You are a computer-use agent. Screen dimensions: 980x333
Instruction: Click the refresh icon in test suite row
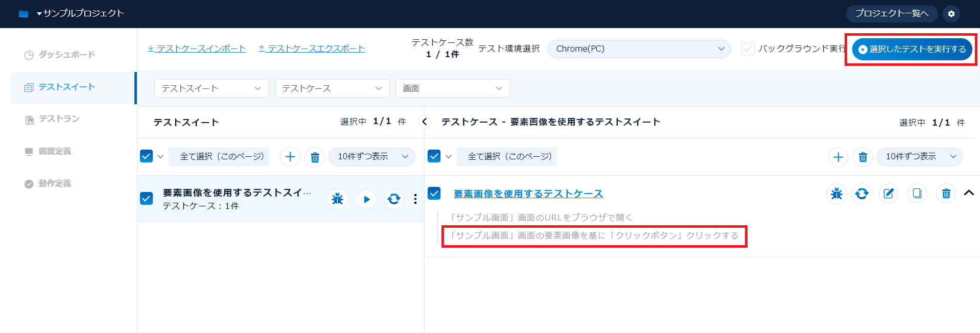[x=393, y=199]
